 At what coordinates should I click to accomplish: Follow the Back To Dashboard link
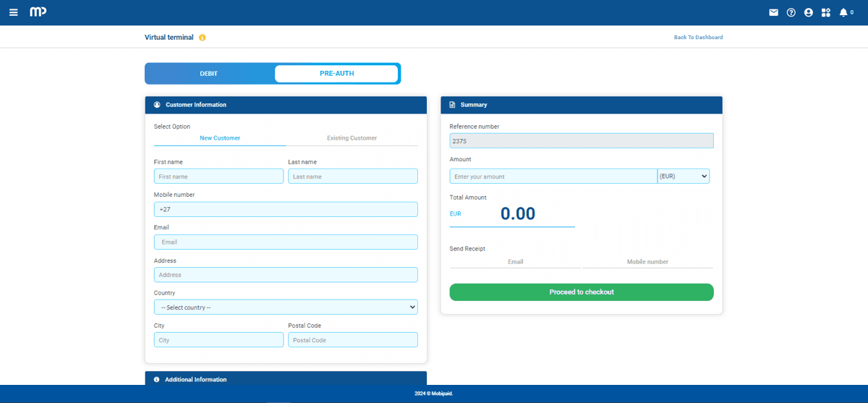point(698,38)
